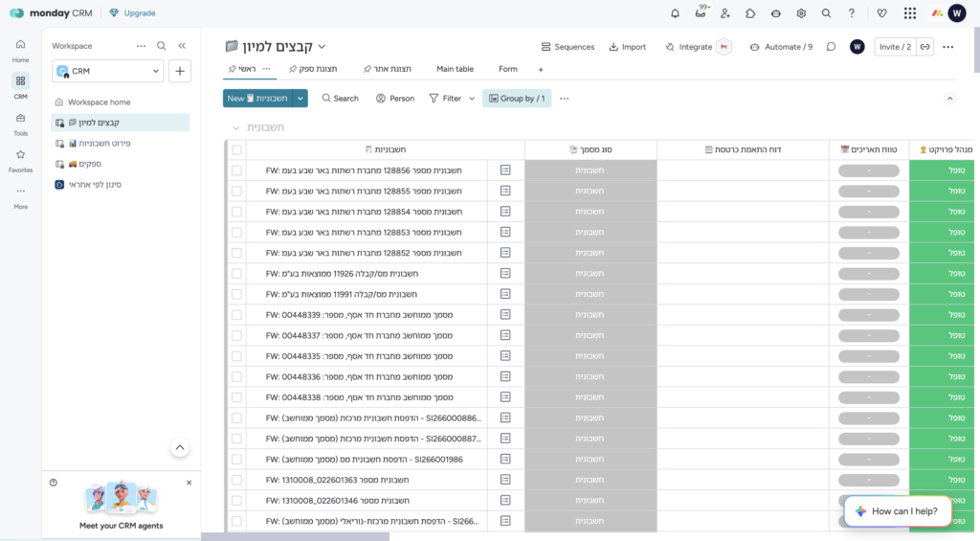Click Invite / 2 button
The width and height of the screenshot is (980, 541).
(895, 47)
